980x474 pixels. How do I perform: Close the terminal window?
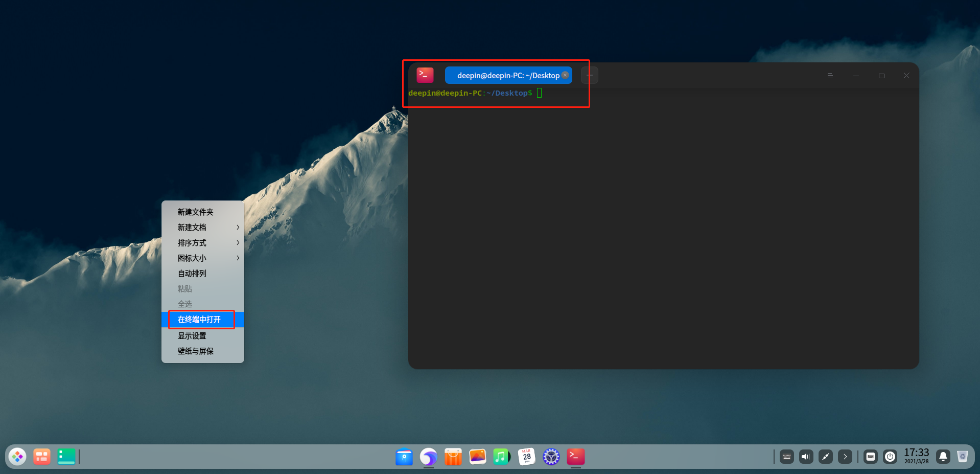(x=906, y=76)
